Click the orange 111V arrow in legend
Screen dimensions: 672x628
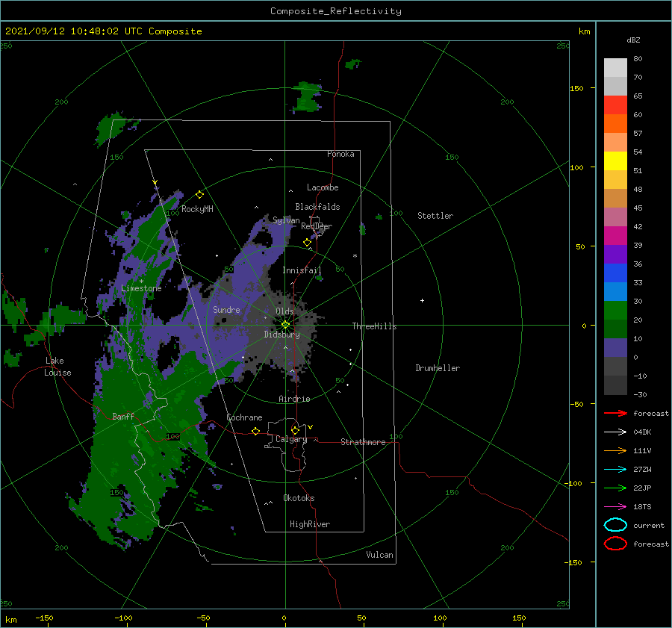(615, 450)
